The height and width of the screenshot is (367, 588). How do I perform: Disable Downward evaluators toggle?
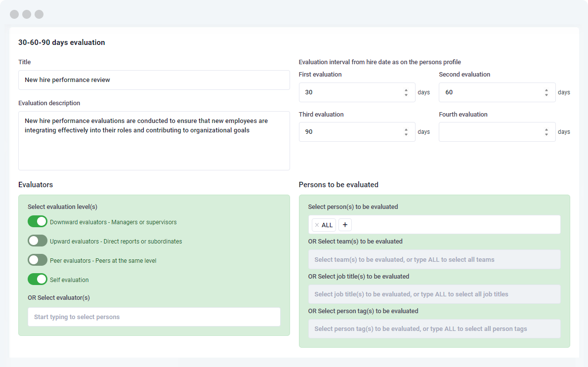tap(37, 221)
